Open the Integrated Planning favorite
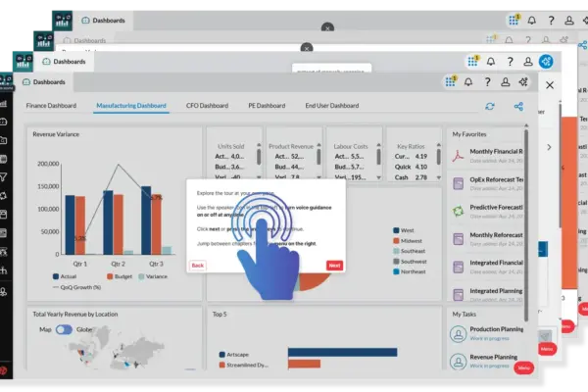The width and height of the screenshot is (588, 392). 486,294
